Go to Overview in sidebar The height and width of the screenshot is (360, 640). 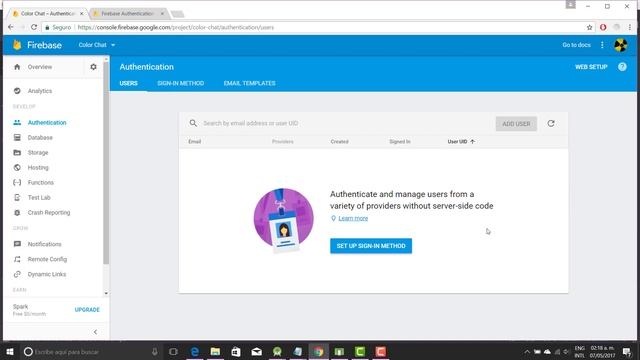(40, 67)
